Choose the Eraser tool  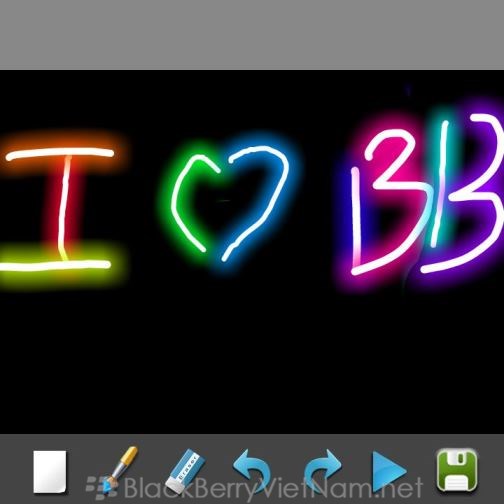pos(185,471)
